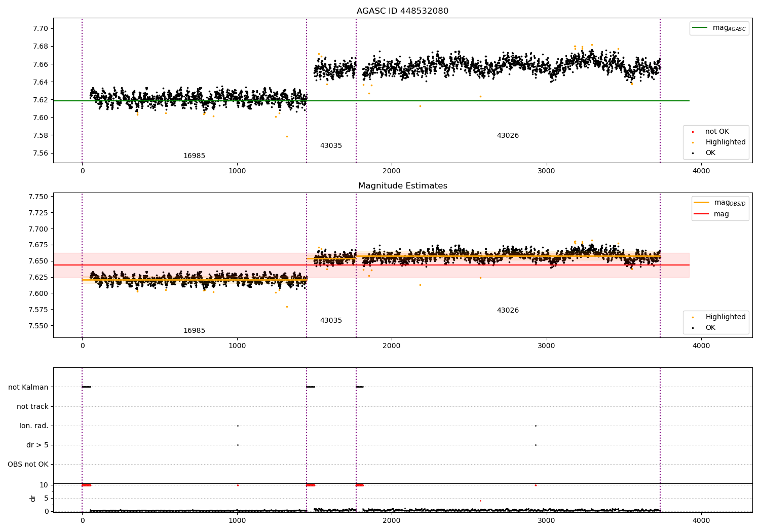Click the 10 tick on the dr axis
This screenshot has width=760, height=532.
pyautogui.click(x=44, y=485)
